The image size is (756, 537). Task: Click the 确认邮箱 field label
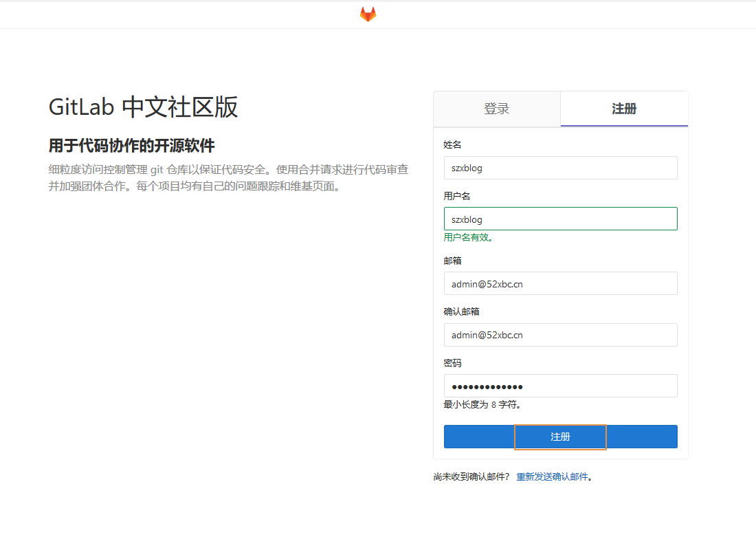coord(461,311)
